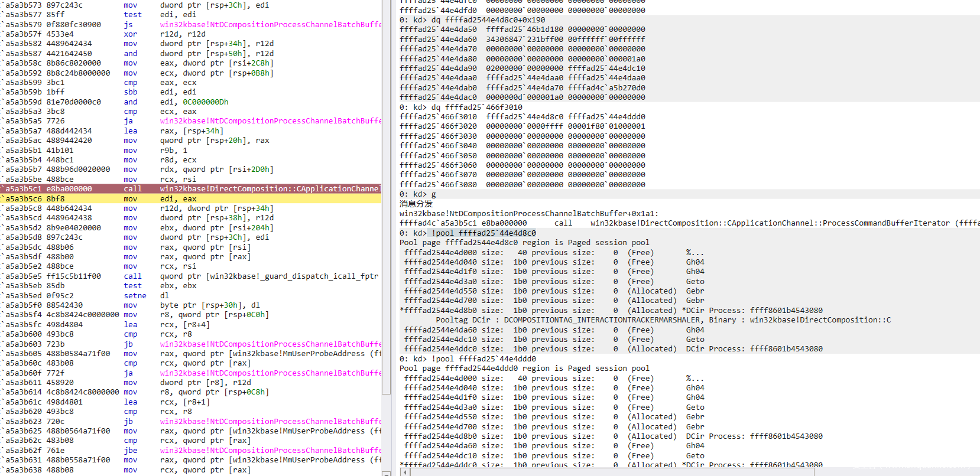Click the disassembly pane vertical scrollbar thumb
Screen dimensions: 980x476
pyautogui.click(x=386, y=195)
